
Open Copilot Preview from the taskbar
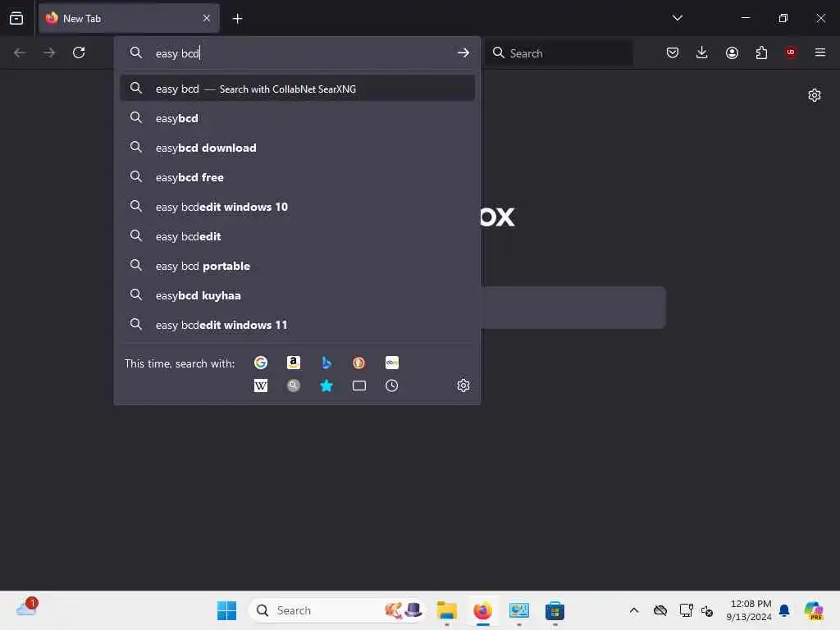[x=815, y=610]
